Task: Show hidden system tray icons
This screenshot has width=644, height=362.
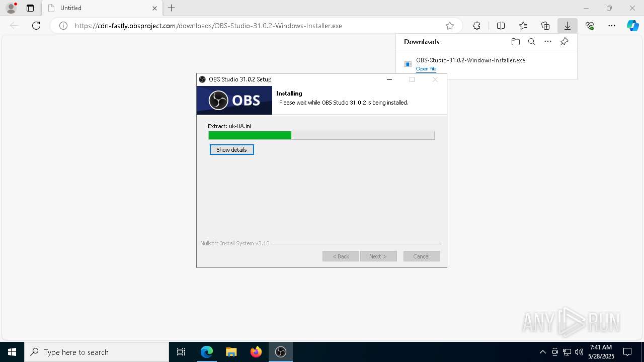Action: tap(542, 352)
